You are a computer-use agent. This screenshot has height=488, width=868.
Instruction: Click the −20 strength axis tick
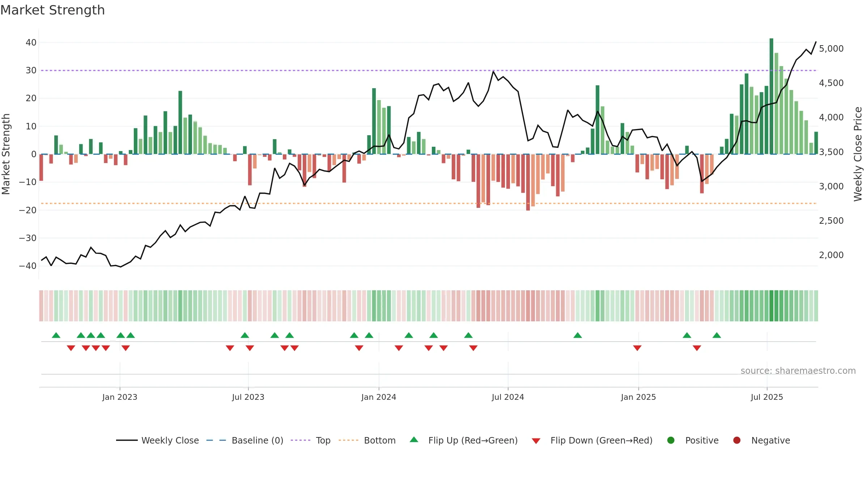tap(28, 210)
